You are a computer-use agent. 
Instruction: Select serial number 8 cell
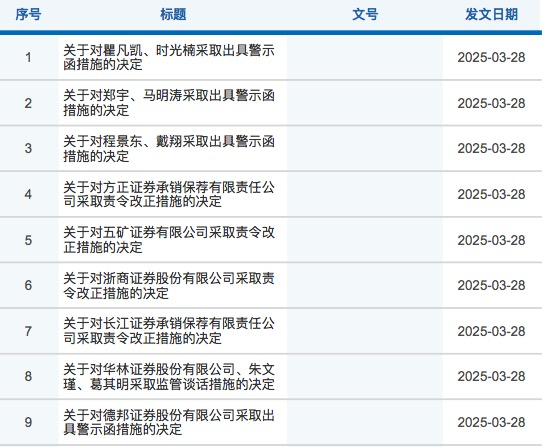click(28, 376)
